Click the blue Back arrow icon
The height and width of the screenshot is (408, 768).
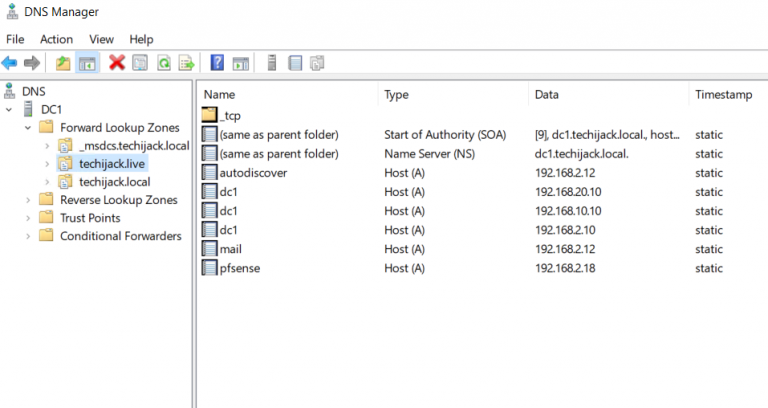9,63
